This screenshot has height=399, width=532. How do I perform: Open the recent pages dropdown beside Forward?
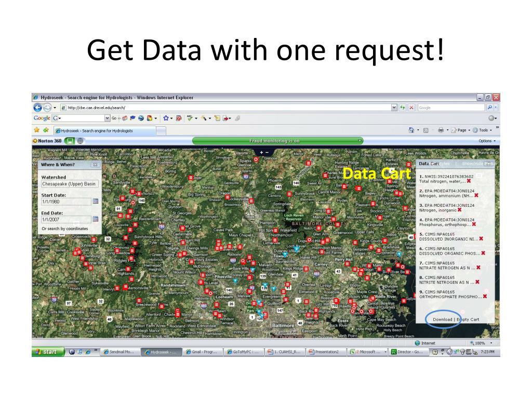pos(55,108)
